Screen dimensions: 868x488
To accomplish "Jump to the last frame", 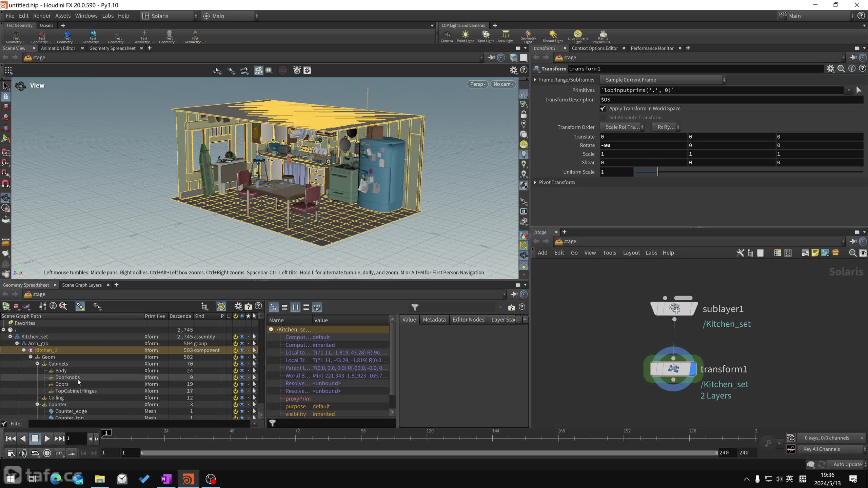I will click(59, 439).
